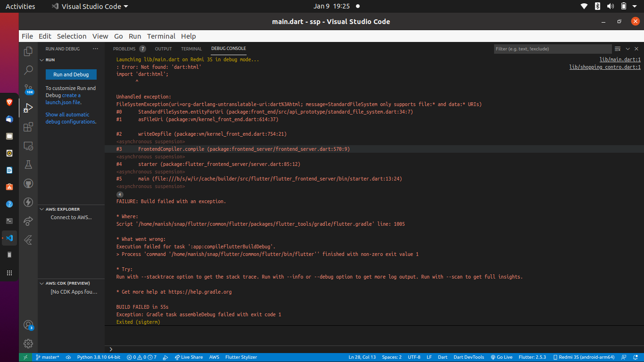
Task: Open the Accounts icon with badge 3
Action: [28, 325]
